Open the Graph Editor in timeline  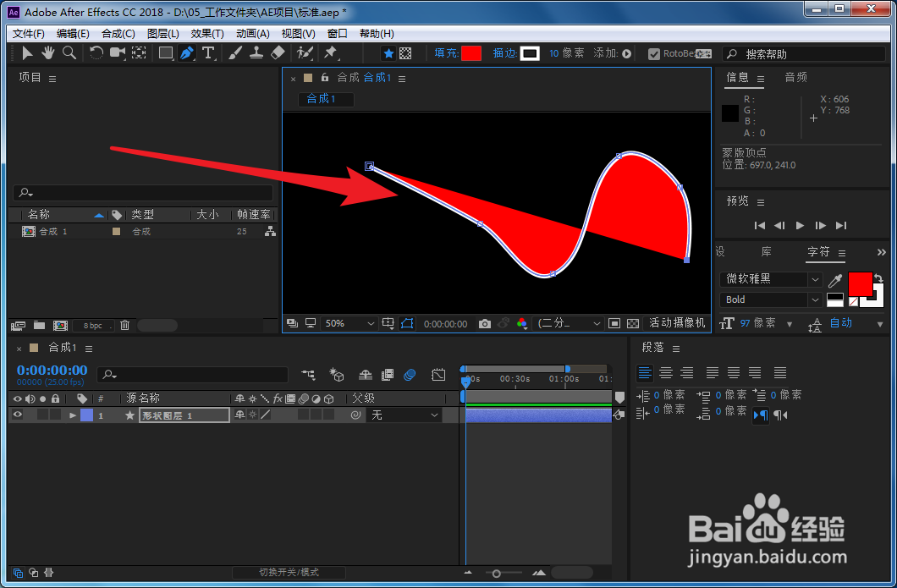(x=438, y=376)
